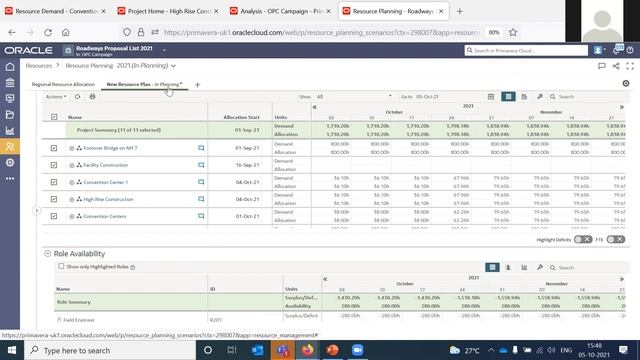The height and width of the screenshot is (360, 640).
Task: Open comments for Facility Construction row
Action: point(201,165)
